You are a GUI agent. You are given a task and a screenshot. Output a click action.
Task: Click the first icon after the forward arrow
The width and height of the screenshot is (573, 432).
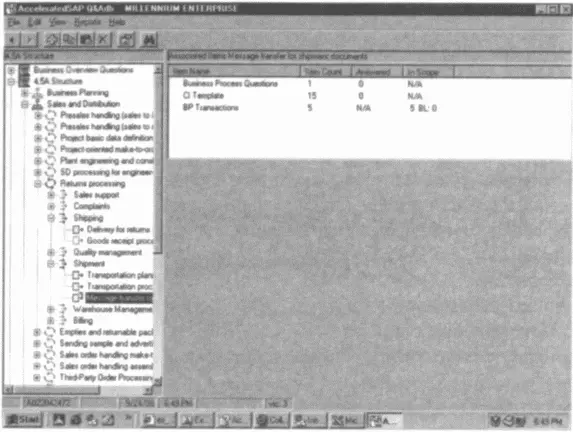[52, 39]
